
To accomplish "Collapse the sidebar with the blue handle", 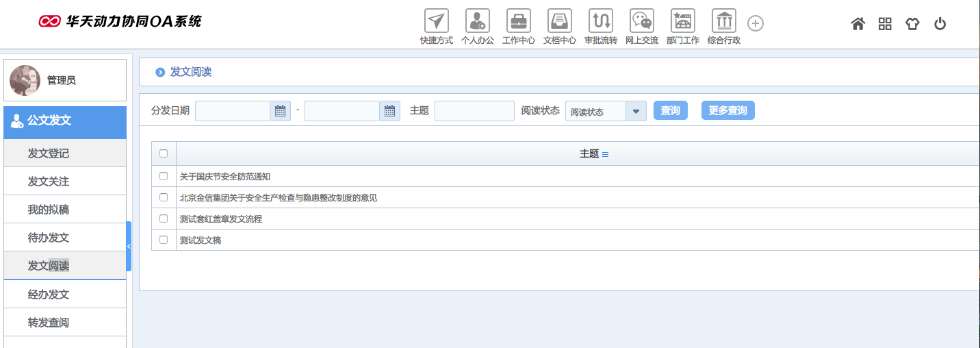I will 129,247.
